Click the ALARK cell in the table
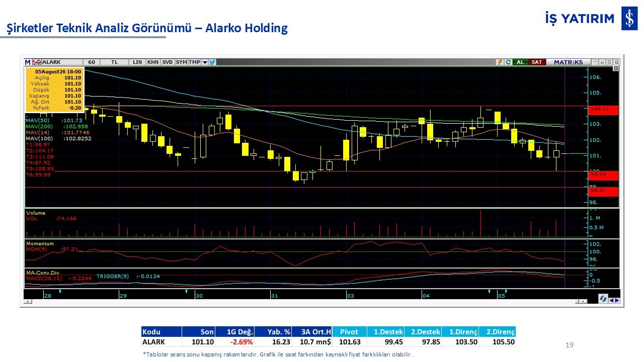This screenshot has height=362, width=644. pyautogui.click(x=162, y=342)
